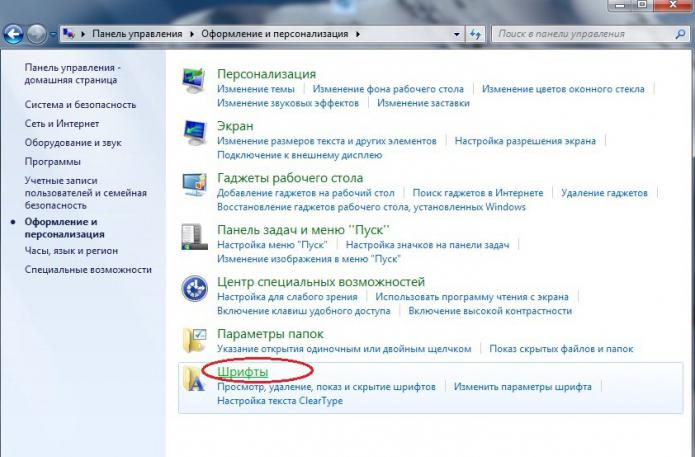Go to Программы in the sidebar
This screenshot has width=695, height=457.
click(53, 162)
